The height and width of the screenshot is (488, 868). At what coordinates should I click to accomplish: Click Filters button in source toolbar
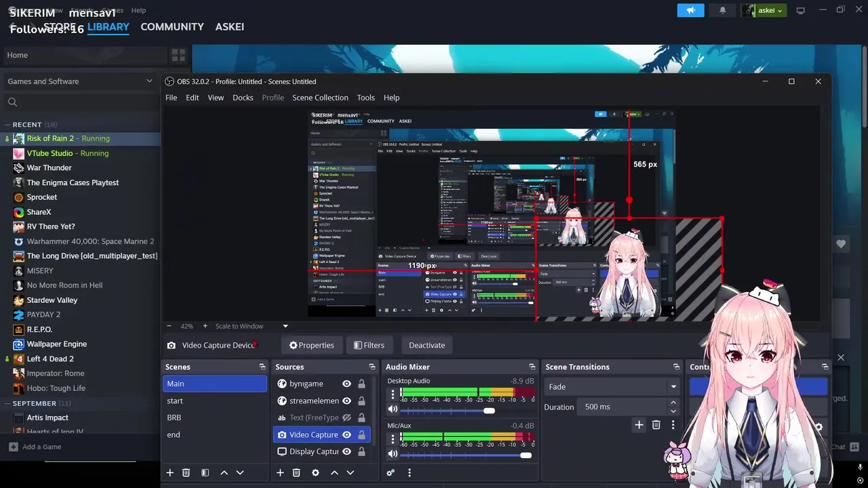pos(369,345)
